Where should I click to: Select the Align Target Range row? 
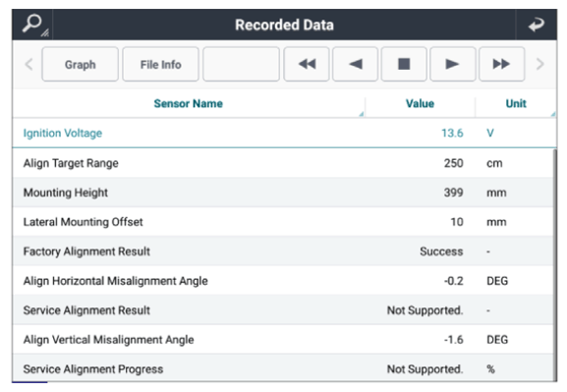283,163
